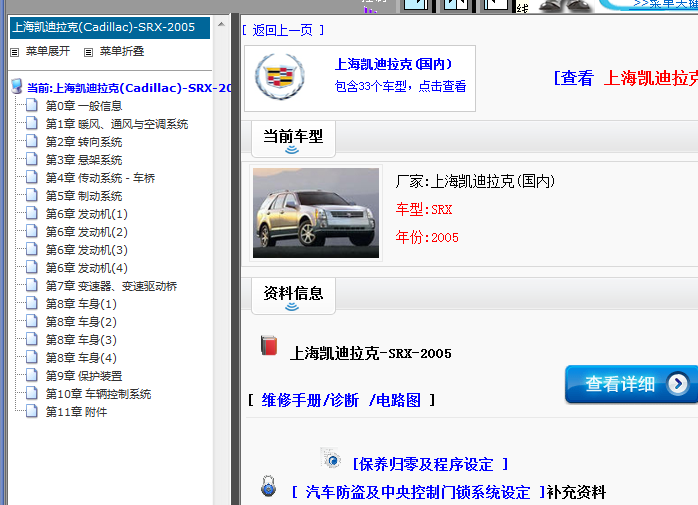Image resolution: width=698 pixels, height=505 pixels.
Task: Click the page icon for 第6章 发动机(3)
Action: point(32,249)
